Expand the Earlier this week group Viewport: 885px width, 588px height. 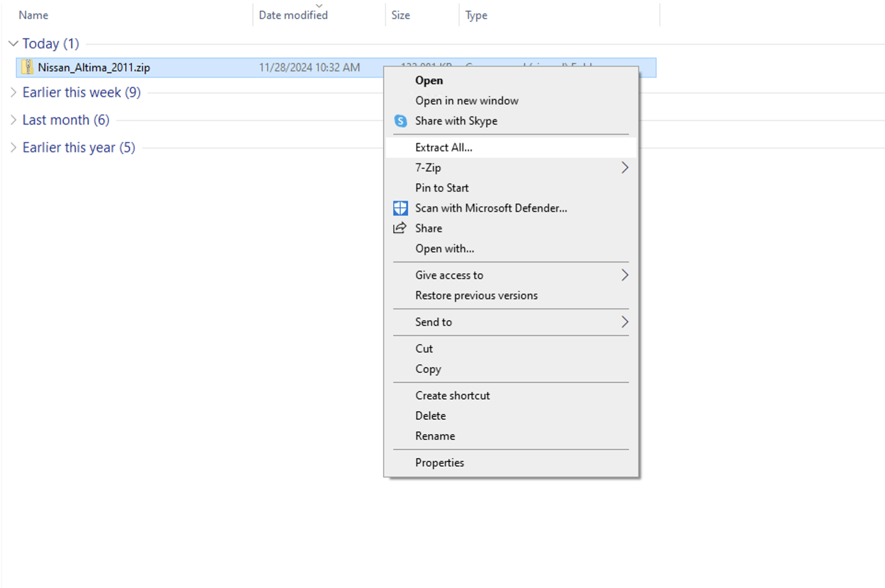coord(13,92)
